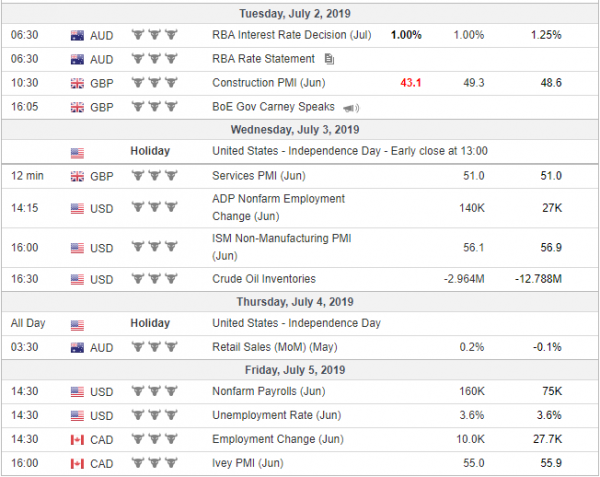
Task: Open the Unemployment Rate (Jun) event
Action: click(277, 415)
